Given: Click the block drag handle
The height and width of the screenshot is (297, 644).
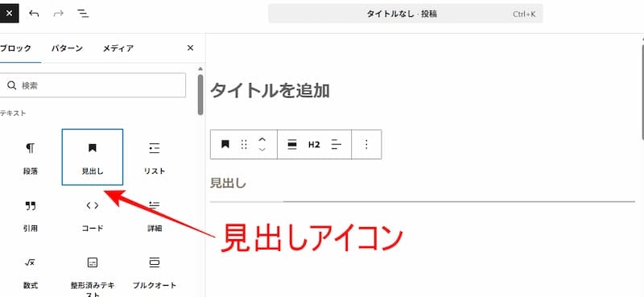Looking at the screenshot, I should point(244,144).
